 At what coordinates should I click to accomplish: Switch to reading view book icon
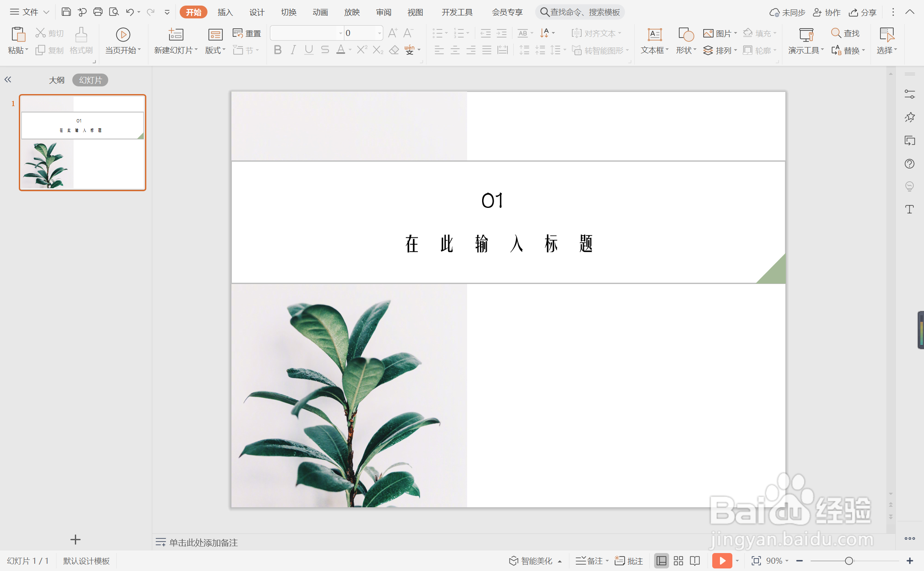[695, 561]
